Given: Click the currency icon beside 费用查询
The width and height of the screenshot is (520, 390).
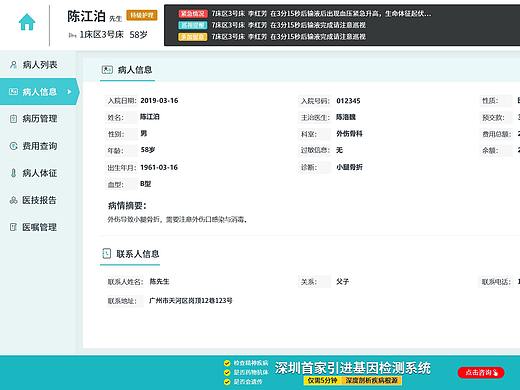Looking at the screenshot, I should point(13,146).
